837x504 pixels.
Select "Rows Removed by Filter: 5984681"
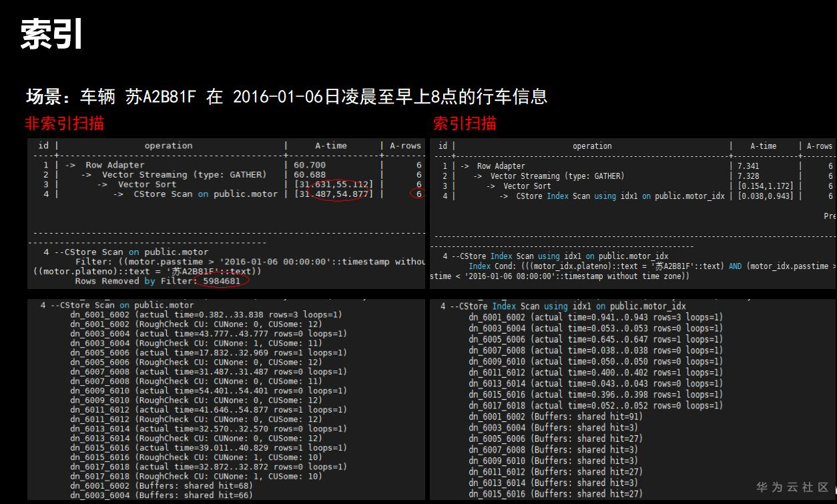[x=158, y=282]
